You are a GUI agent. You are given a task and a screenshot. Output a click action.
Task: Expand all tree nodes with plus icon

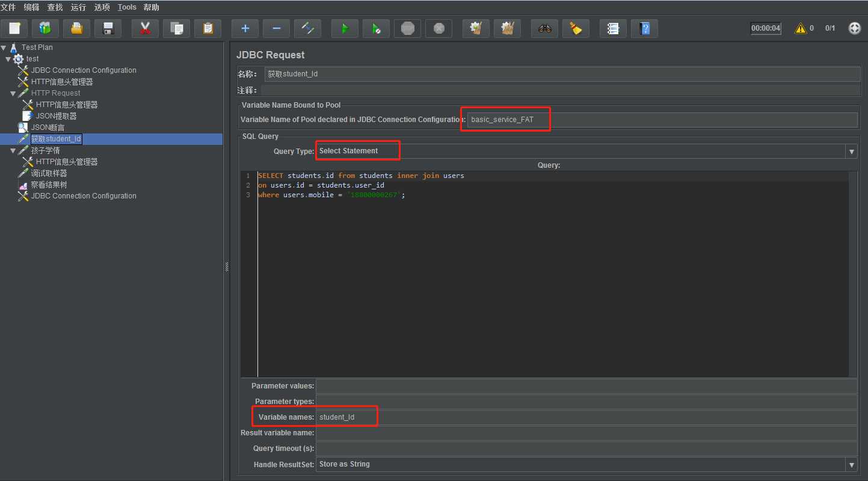(245, 28)
